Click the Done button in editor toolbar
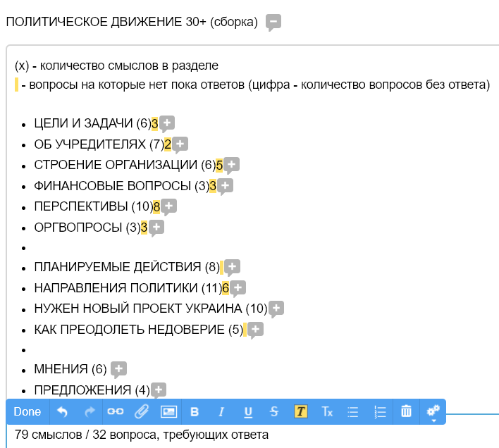This screenshot has width=499, height=448. point(27,412)
